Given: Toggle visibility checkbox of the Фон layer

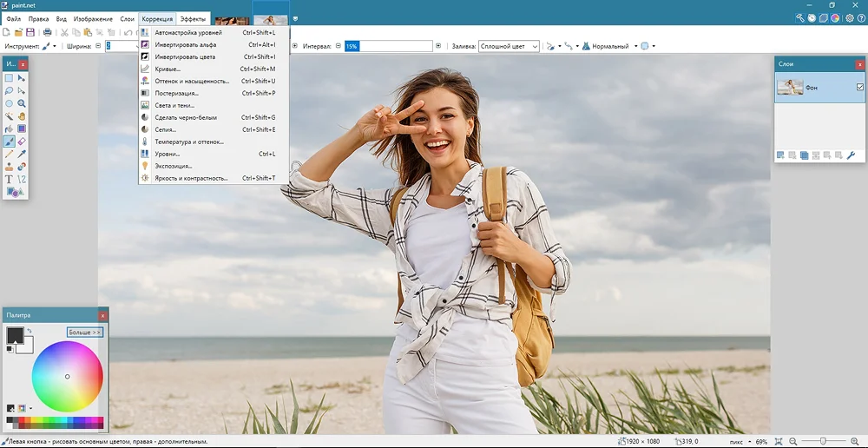Looking at the screenshot, I should pos(860,87).
